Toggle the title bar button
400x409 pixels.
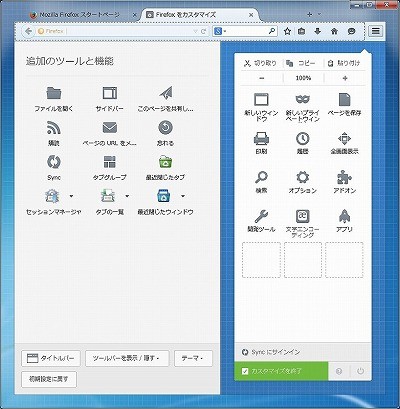[x=51, y=358]
